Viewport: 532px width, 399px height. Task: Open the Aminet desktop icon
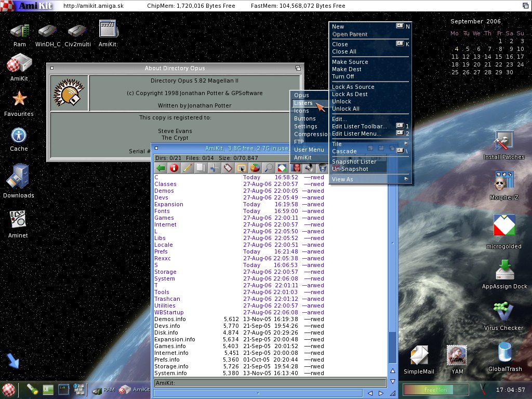point(18,224)
